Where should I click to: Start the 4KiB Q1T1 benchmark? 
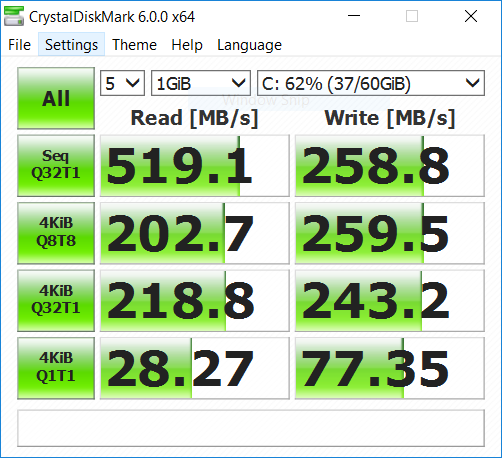click(x=56, y=368)
